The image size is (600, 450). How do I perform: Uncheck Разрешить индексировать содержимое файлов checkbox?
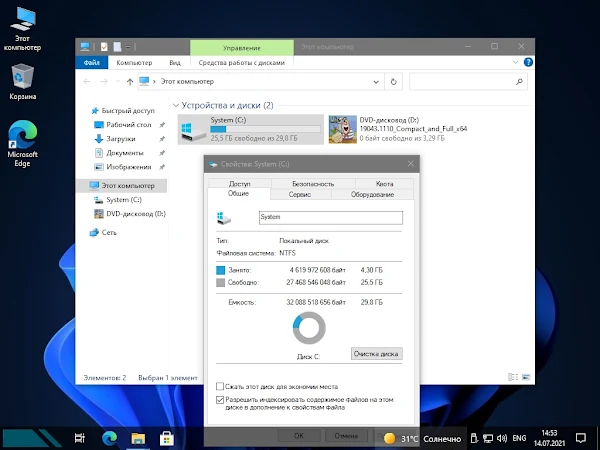click(x=220, y=400)
